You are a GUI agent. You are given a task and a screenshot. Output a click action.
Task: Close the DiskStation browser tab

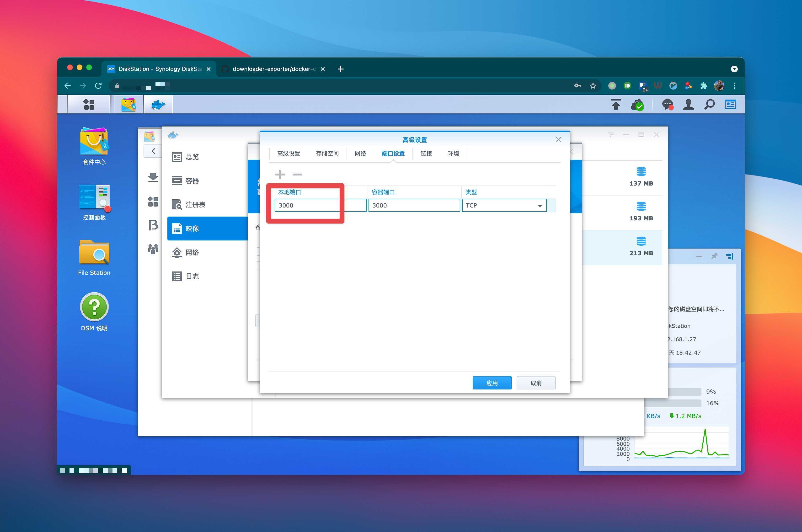click(208, 69)
